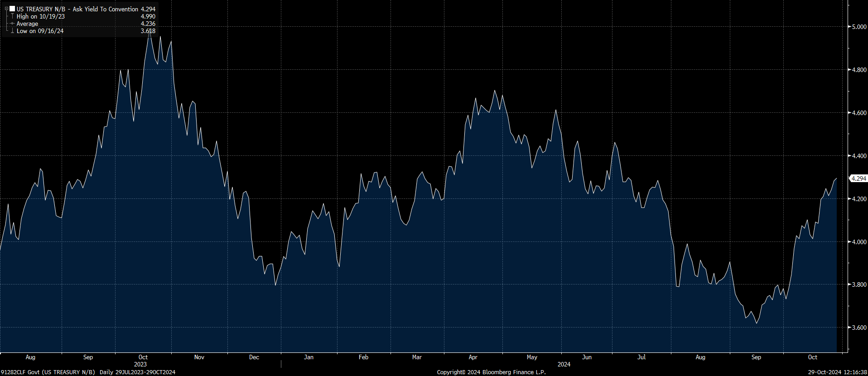Click the Jul month label on x-axis

coord(641,357)
